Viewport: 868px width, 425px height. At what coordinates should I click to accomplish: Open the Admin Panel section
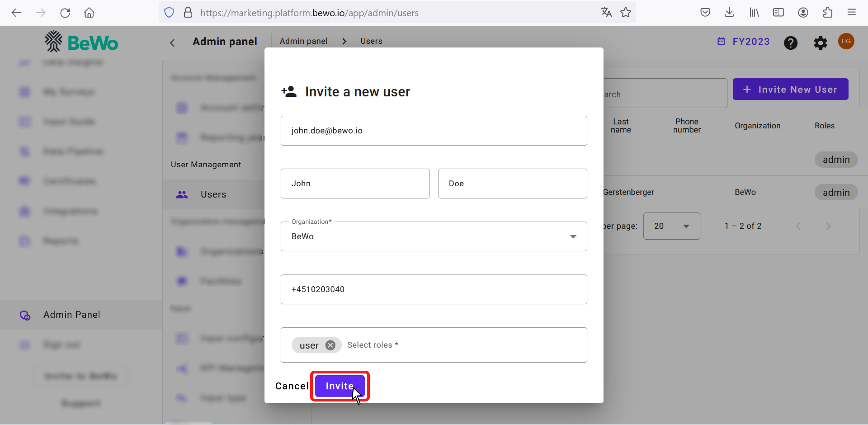[72, 314]
